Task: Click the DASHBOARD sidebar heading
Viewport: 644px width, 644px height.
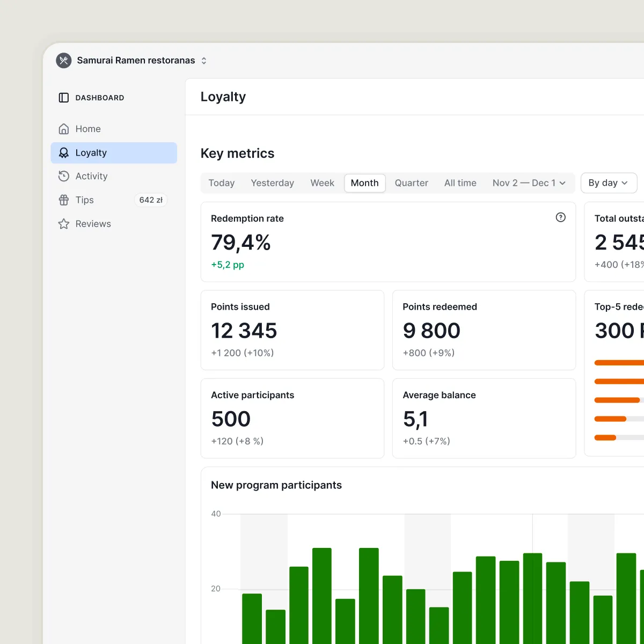Action: pyautogui.click(x=100, y=98)
